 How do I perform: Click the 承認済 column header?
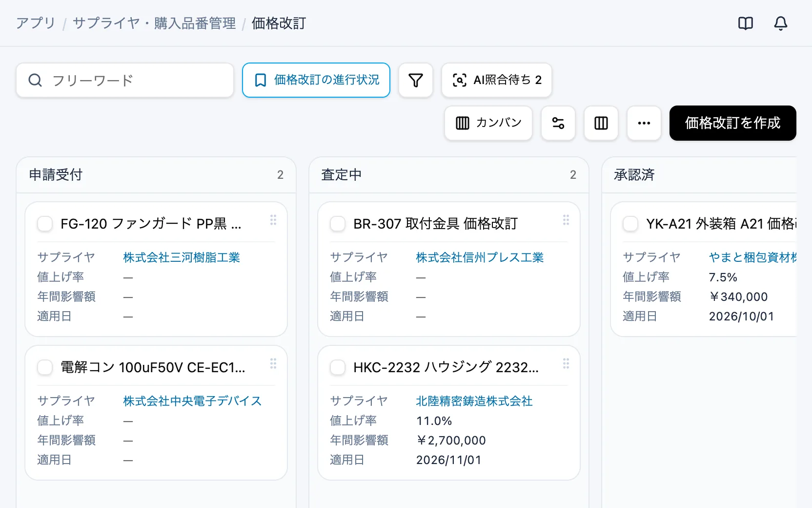click(x=699, y=175)
